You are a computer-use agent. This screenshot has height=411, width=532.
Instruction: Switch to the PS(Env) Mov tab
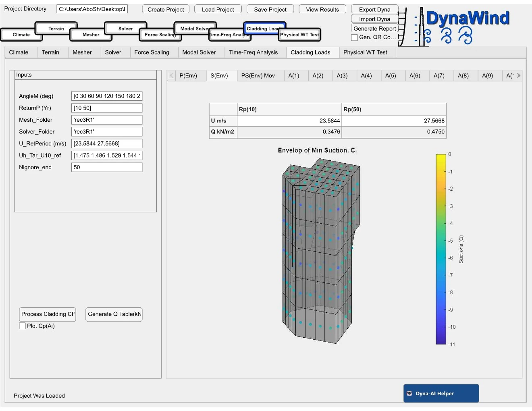[x=260, y=75]
